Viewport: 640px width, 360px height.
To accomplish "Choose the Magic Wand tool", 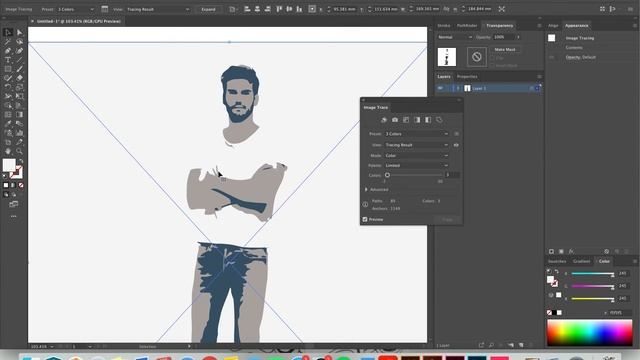I will point(8,42).
